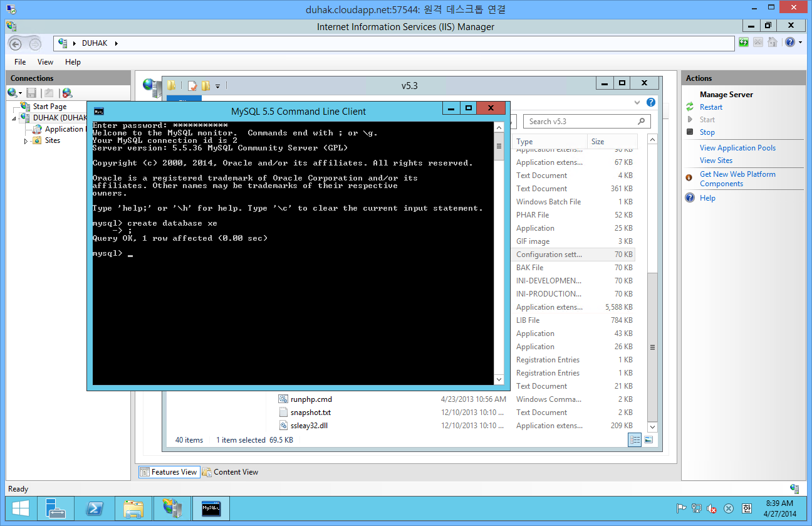Click the green Restart icon in Actions
The image size is (812, 526).
(690, 107)
